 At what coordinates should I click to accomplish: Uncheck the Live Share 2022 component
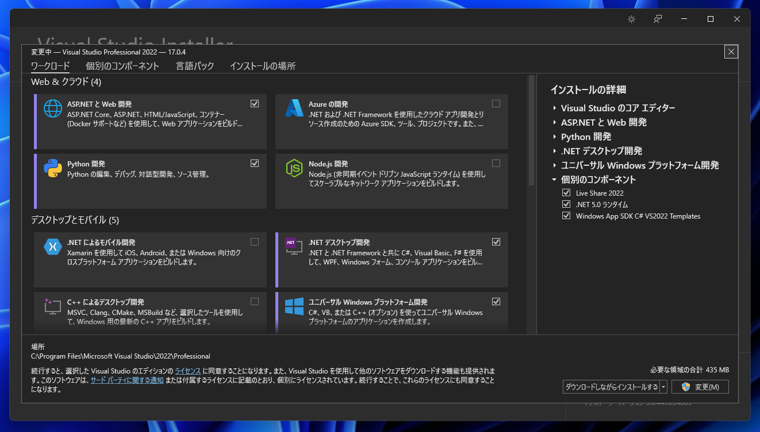pos(566,192)
